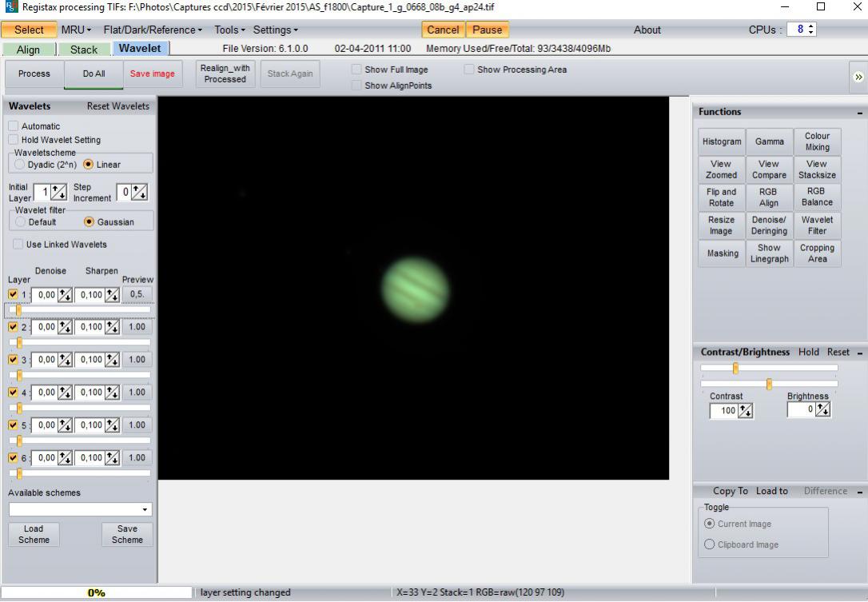Uncheck the Layer 5 checkbox
Viewport: 868px width, 602px height.
(x=14, y=425)
